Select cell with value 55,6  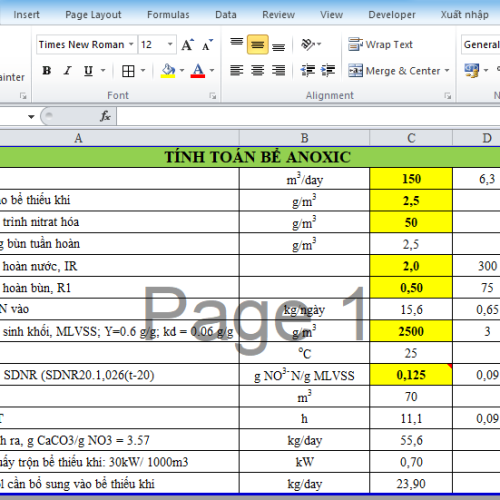point(411,440)
